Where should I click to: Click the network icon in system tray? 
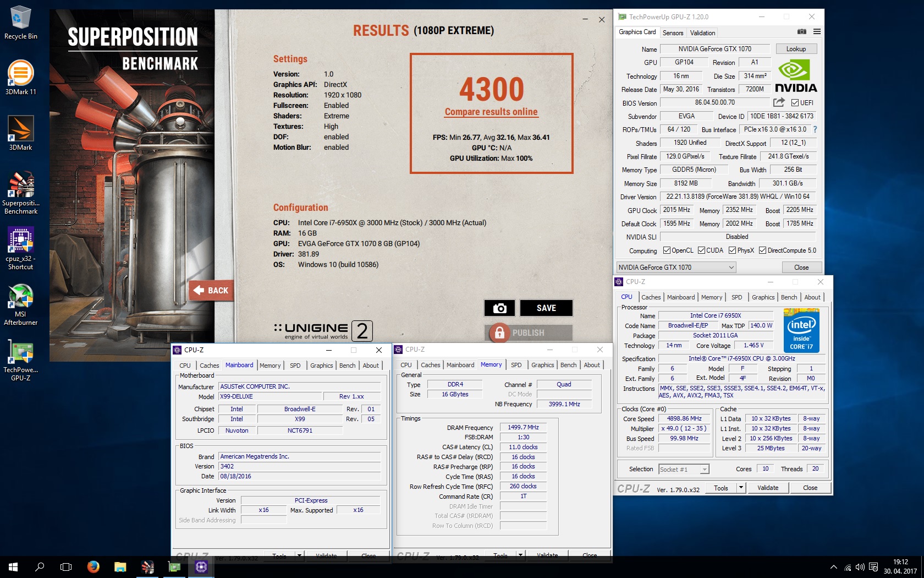tap(848, 567)
